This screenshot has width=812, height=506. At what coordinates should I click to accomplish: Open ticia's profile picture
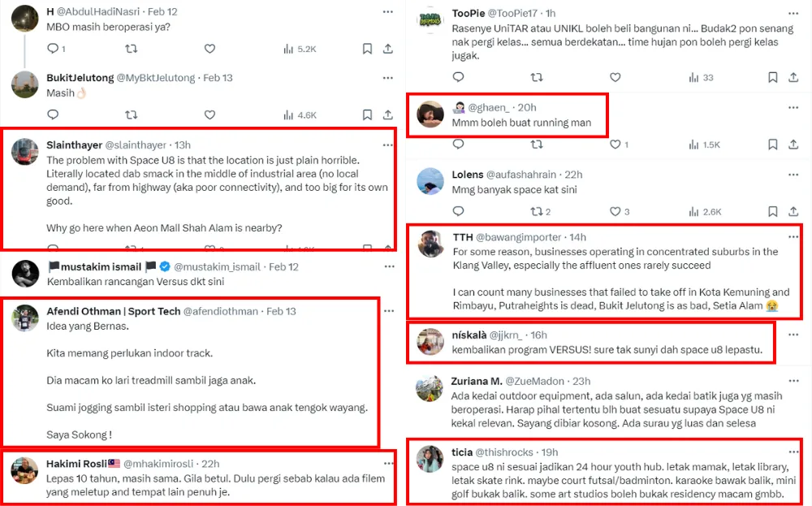(x=430, y=460)
